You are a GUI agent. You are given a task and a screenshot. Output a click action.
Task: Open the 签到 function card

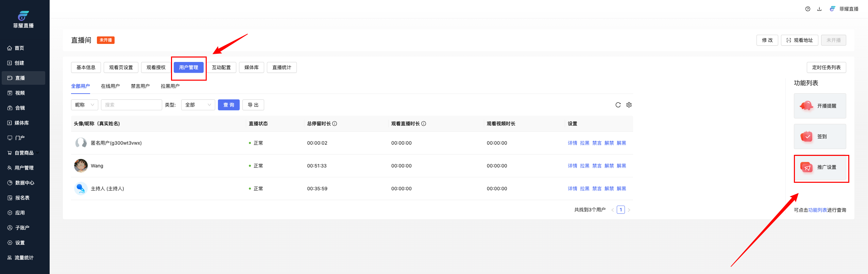tap(820, 136)
